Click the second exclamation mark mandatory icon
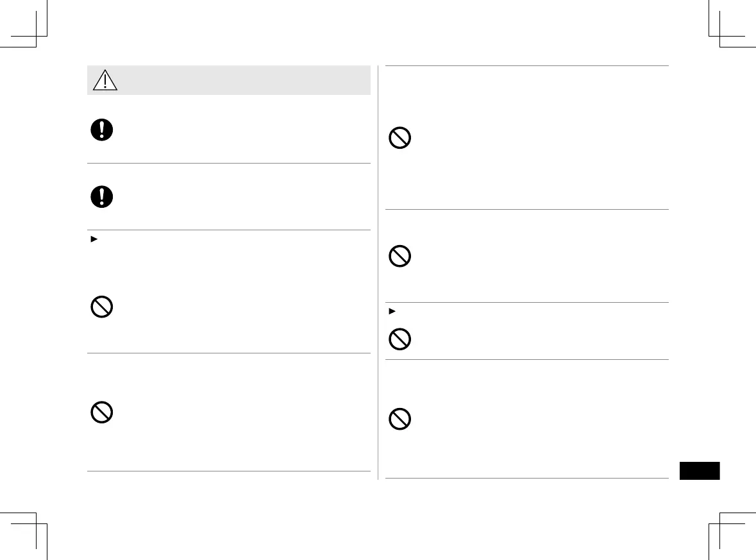 tap(101, 197)
